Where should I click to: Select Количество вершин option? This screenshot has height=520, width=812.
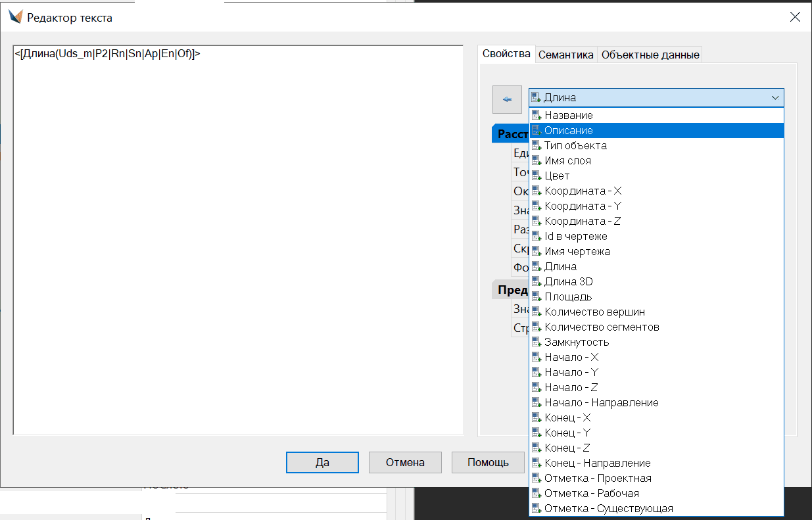coord(657,312)
